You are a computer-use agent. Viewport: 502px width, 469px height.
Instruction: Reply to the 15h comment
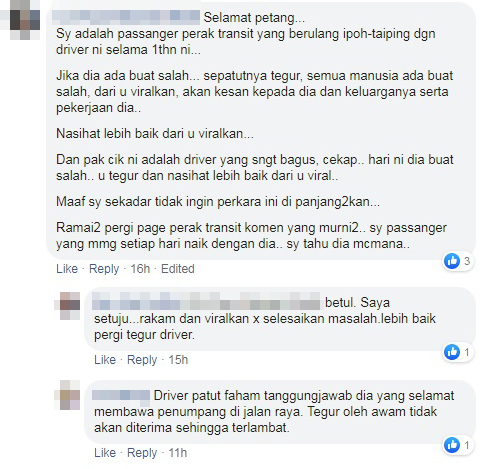142,360
